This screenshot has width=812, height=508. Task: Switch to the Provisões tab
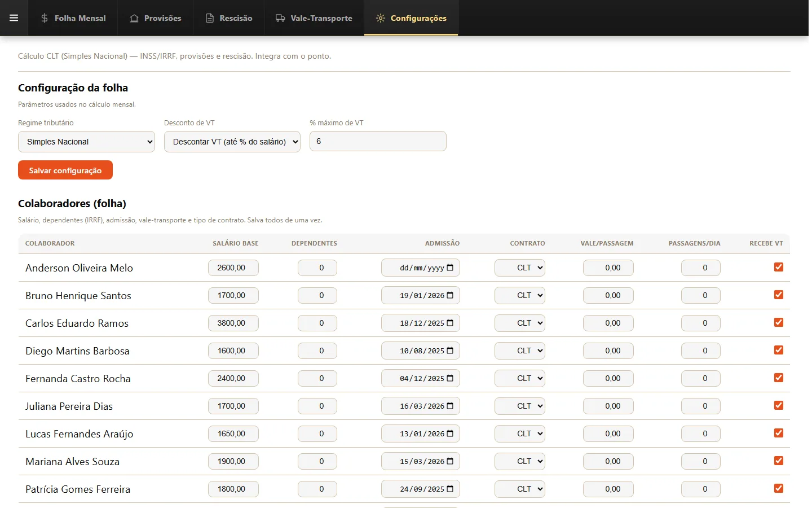point(156,18)
